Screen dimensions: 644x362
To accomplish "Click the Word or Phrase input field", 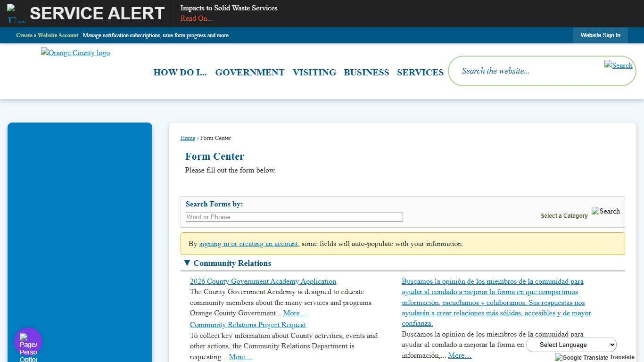I will (x=294, y=217).
